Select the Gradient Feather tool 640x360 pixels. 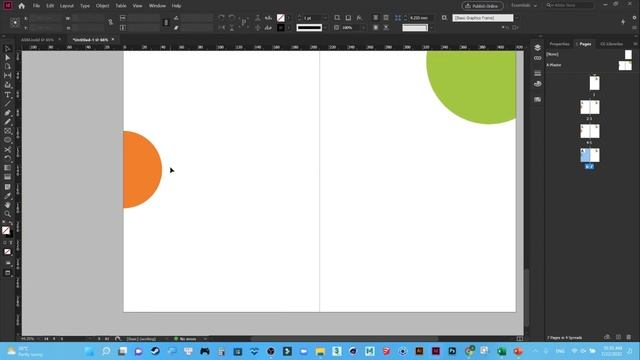click(7, 177)
